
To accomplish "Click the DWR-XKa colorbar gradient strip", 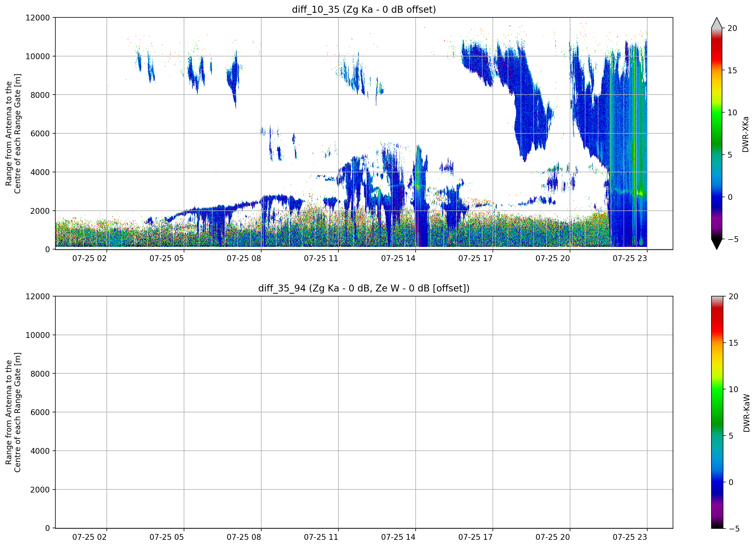I will tap(717, 134).
